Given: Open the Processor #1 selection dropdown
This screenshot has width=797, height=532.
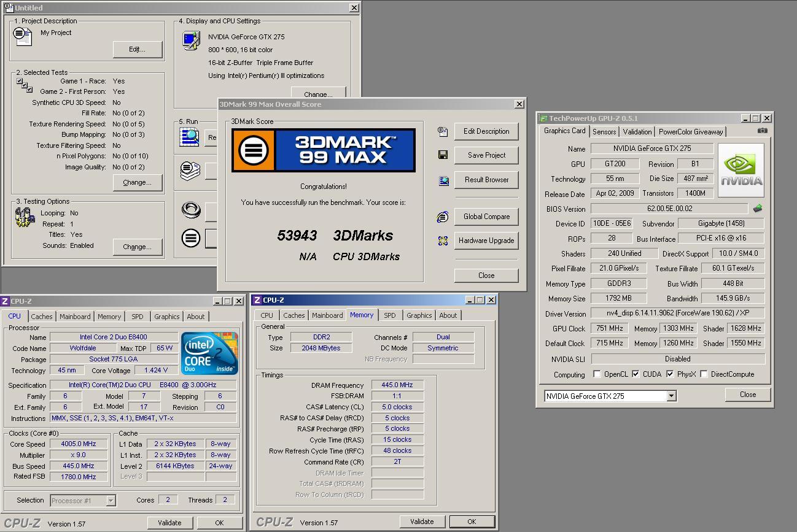Looking at the screenshot, I should [111, 501].
